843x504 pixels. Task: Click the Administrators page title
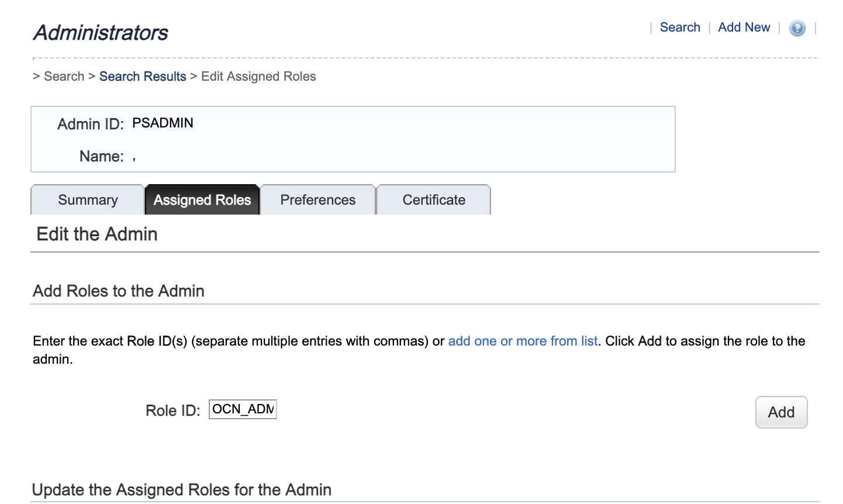pyautogui.click(x=100, y=33)
